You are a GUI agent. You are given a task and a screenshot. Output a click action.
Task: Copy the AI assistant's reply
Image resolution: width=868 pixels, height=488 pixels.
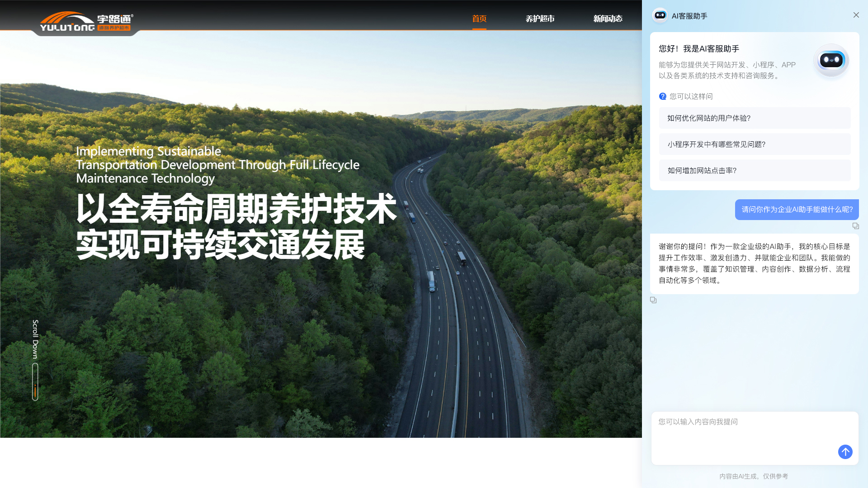click(x=653, y=300)
